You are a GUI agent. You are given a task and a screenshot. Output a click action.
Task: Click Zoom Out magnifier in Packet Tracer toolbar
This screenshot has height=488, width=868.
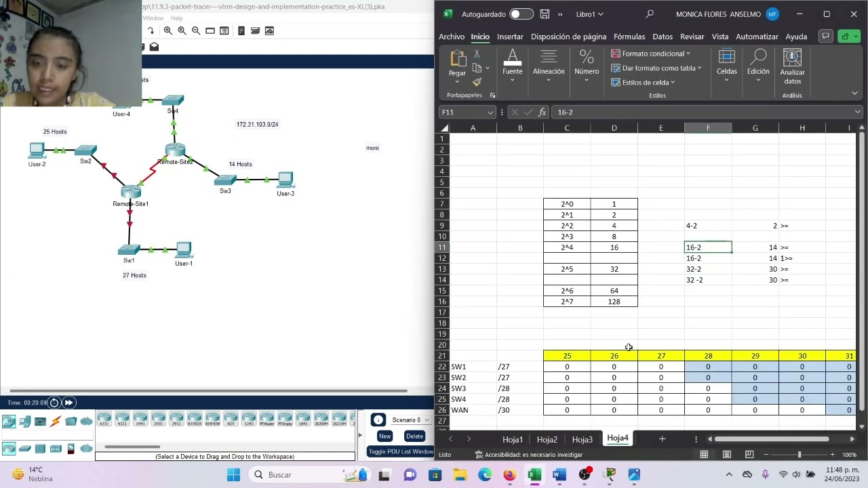click(x=196, y=30)
